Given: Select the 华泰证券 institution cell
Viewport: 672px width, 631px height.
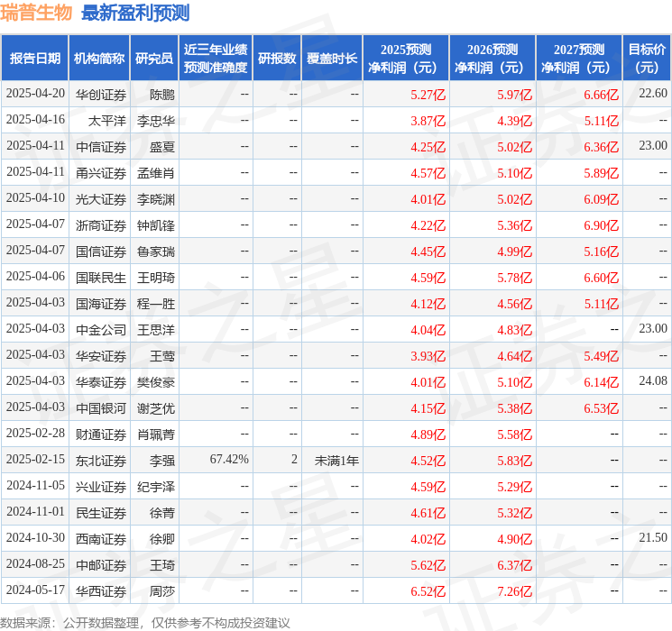Looking at the screenshot, I should pos(101,381).
